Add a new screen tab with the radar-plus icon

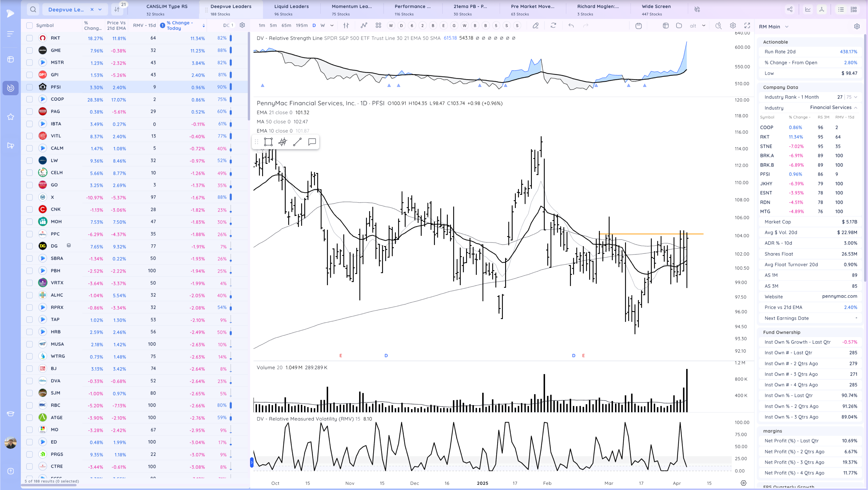coord(697,9)
